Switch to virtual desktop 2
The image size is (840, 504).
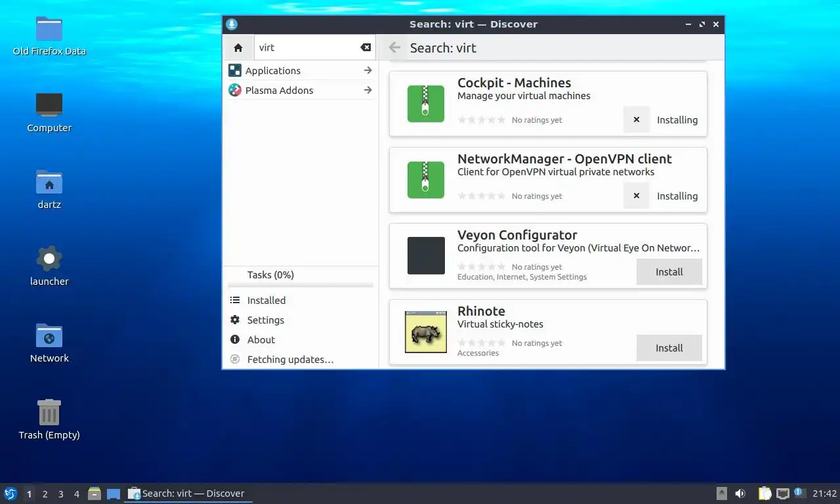click(45, 494)
